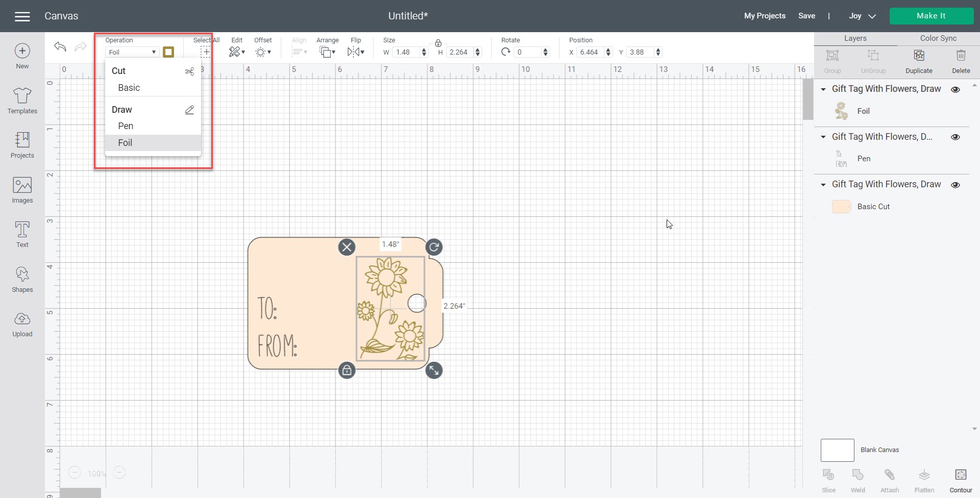Expand the Flip dropdown
The height and width of the screenshot is (498, 980).
tap(356, 52)
